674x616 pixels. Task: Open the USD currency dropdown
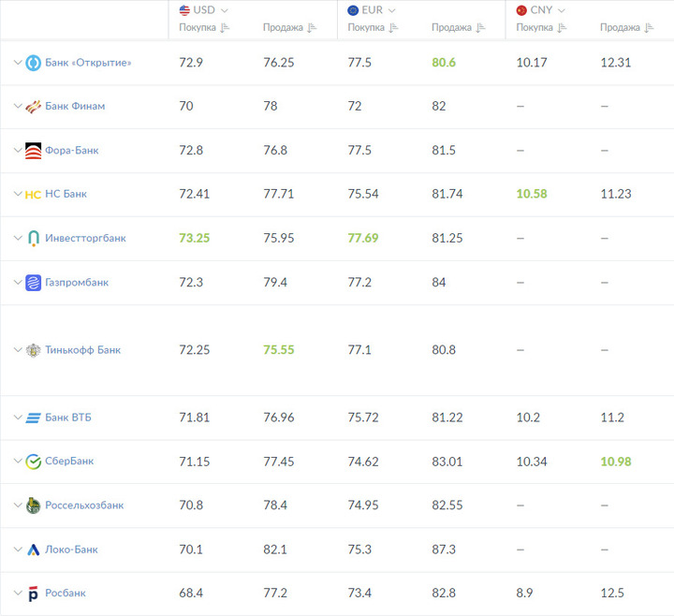click(204, 10)
